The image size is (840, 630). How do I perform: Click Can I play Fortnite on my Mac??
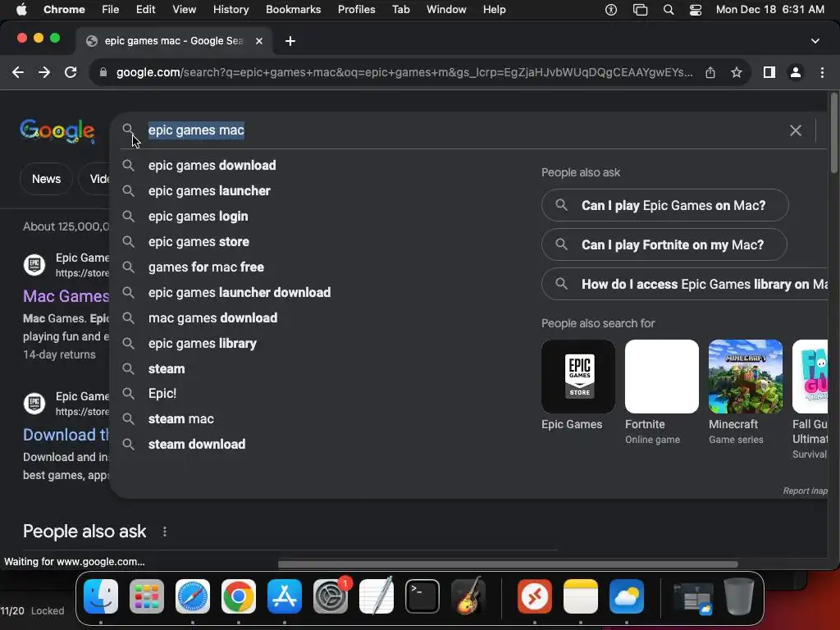click(x=664, y=244)
